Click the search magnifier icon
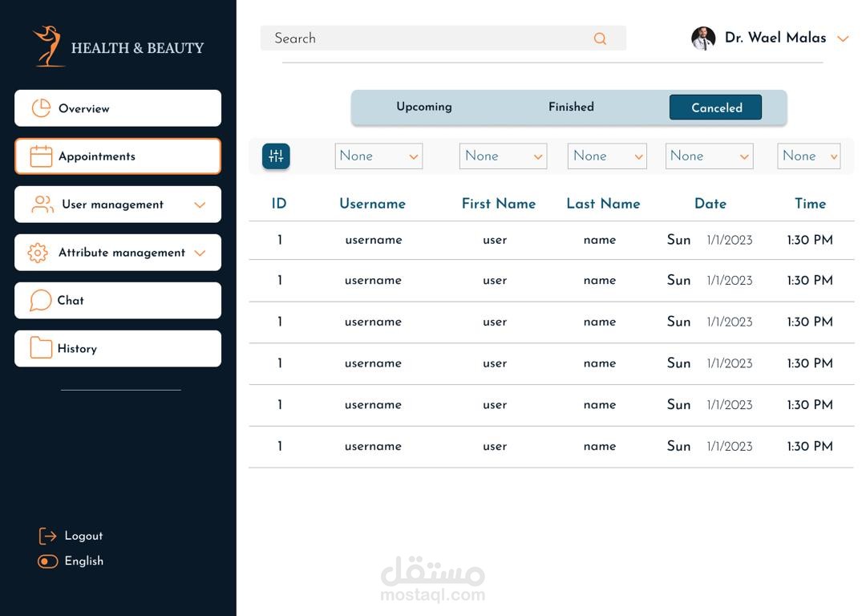The width and height of the screenshot is (866, 616). [600, 38]
